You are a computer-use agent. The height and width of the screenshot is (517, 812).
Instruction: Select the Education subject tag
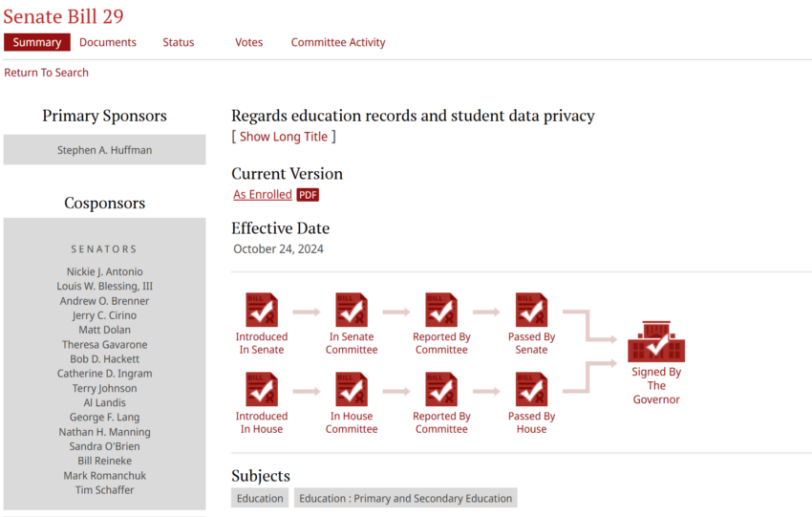[260, 498]
